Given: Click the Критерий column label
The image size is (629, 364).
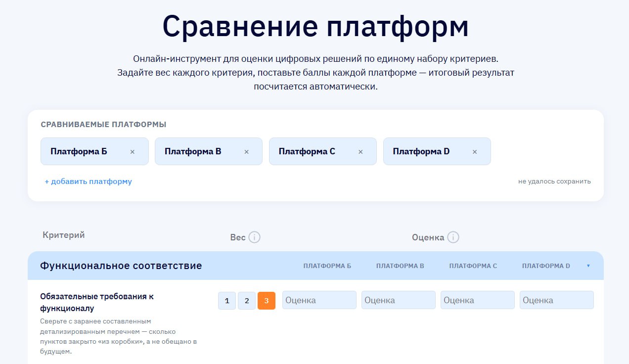Looking at the screenshot, I should pyautogui.click(x=64, y=235).
